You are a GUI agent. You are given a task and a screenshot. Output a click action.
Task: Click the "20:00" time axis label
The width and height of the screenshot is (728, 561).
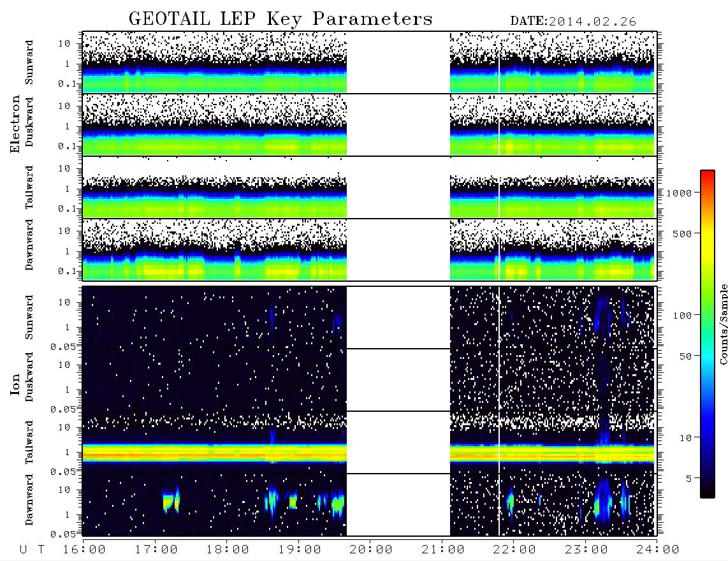[x=371, y=550]
